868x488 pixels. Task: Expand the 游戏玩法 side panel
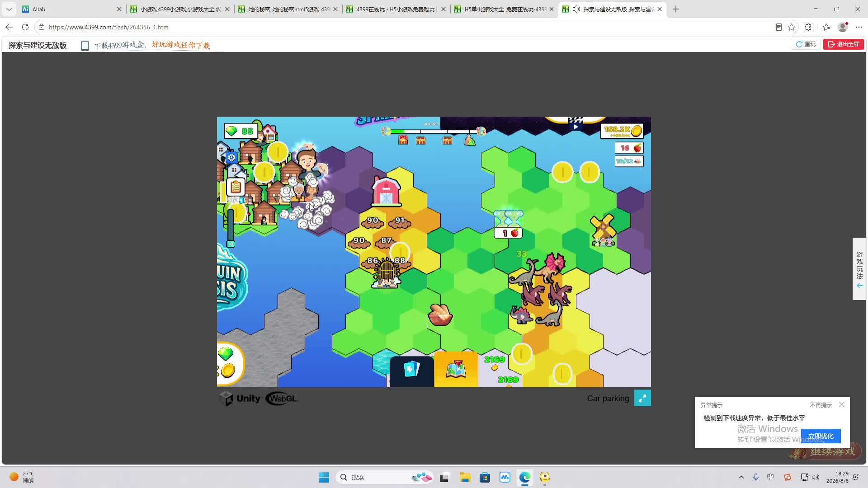pyautogui.click(x=860, y=269)
